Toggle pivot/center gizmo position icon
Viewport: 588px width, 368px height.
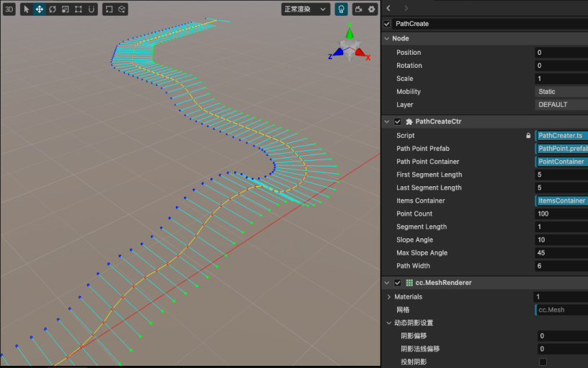coord(109,9)
